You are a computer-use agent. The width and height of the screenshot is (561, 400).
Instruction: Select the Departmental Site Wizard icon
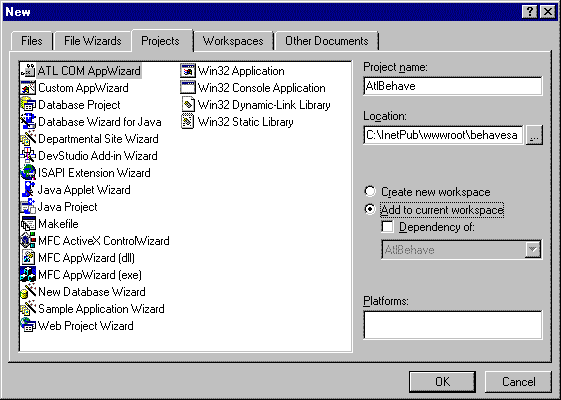click(28, 139)
